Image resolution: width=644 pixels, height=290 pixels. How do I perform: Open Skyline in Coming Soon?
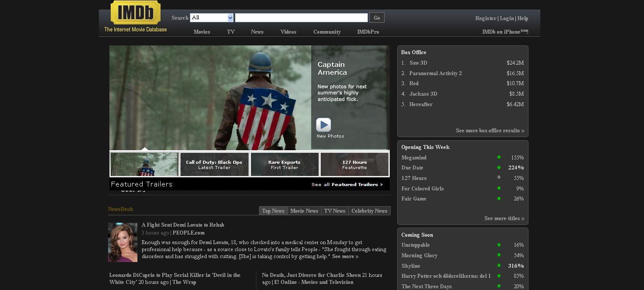411,266
